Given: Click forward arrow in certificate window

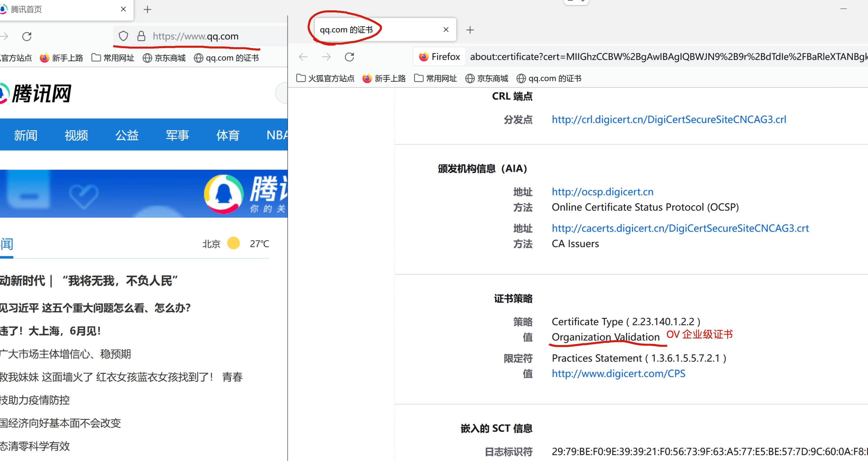Looking at the screenshot, I should click(x=326, y=57).
